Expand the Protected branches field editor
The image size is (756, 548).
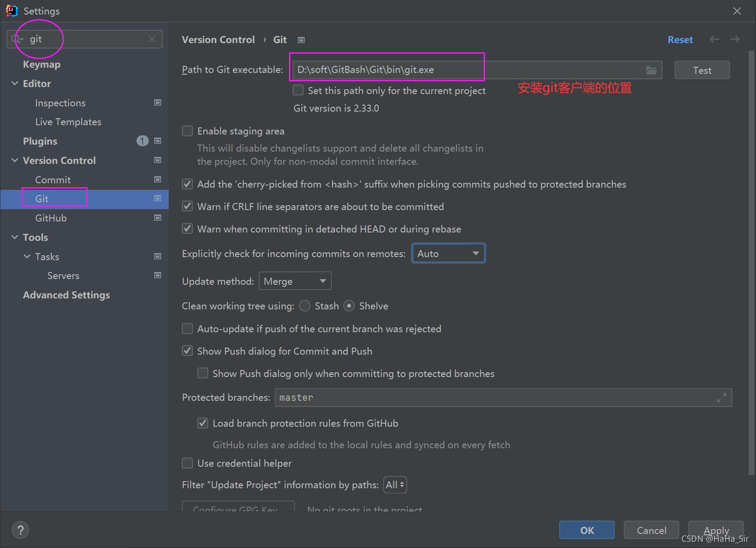click(721, 398)
